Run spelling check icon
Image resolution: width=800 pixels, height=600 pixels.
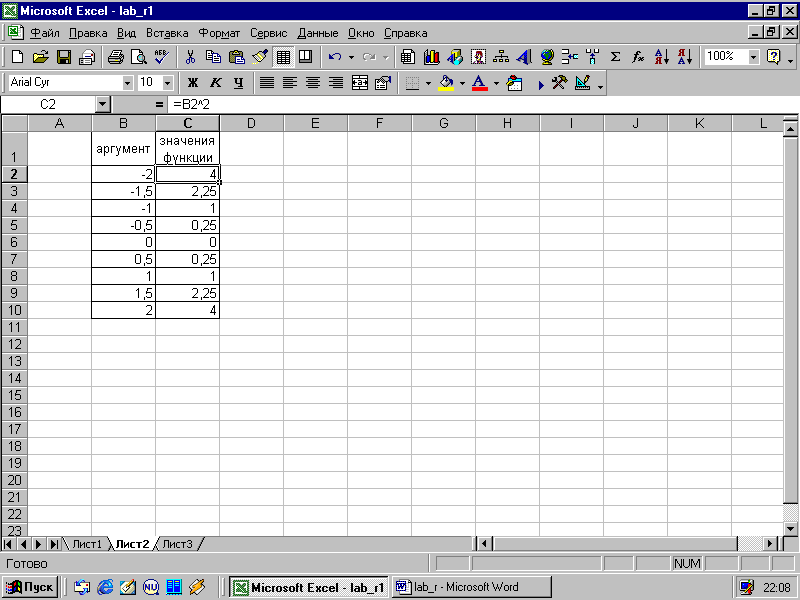click(x=162, y=57)
